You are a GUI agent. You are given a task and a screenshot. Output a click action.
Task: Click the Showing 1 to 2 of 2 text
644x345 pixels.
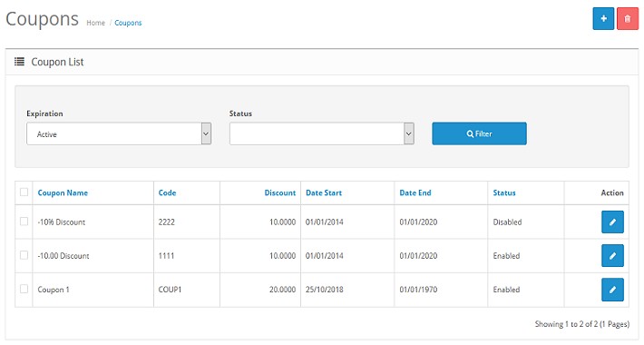pos(582,324)
